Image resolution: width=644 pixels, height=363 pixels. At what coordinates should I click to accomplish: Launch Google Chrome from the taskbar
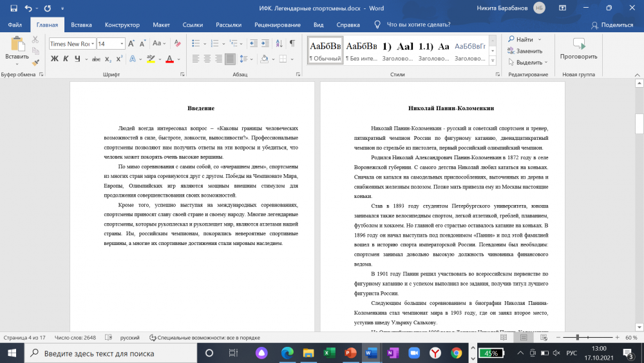pos(456,353)
